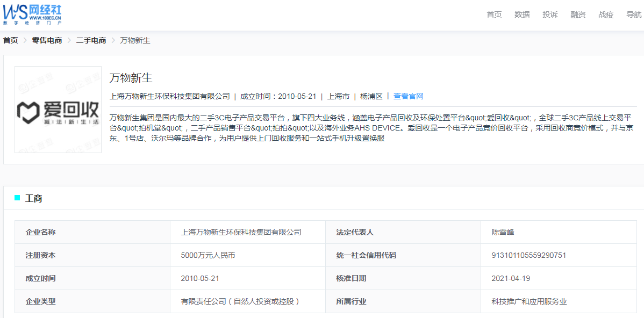The image size is (644, 318).
Task: Click the 上海万物新生环保科技集团有限公司 table cell
Action: tap(248, 232)
